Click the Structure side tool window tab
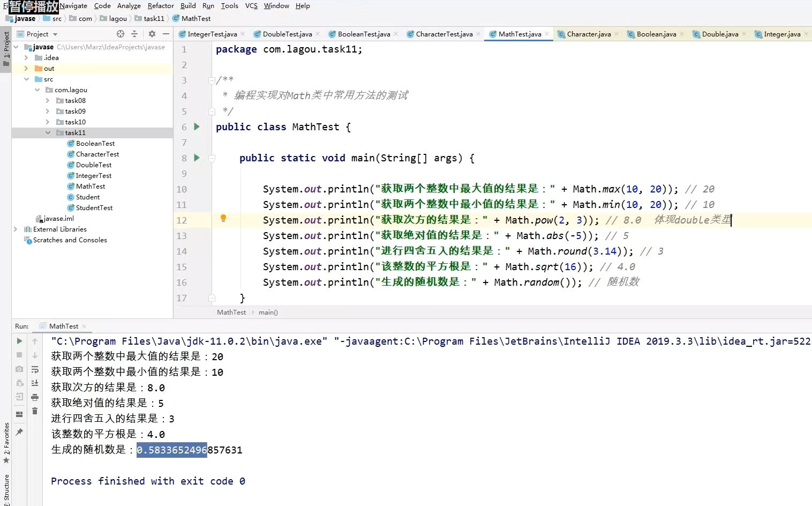 pyautogui.click(x=6, y=490)
